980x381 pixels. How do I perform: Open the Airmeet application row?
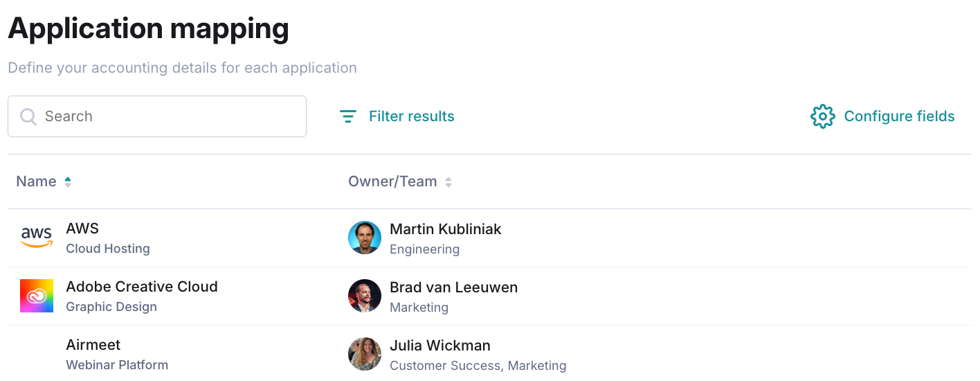(93, 345)
